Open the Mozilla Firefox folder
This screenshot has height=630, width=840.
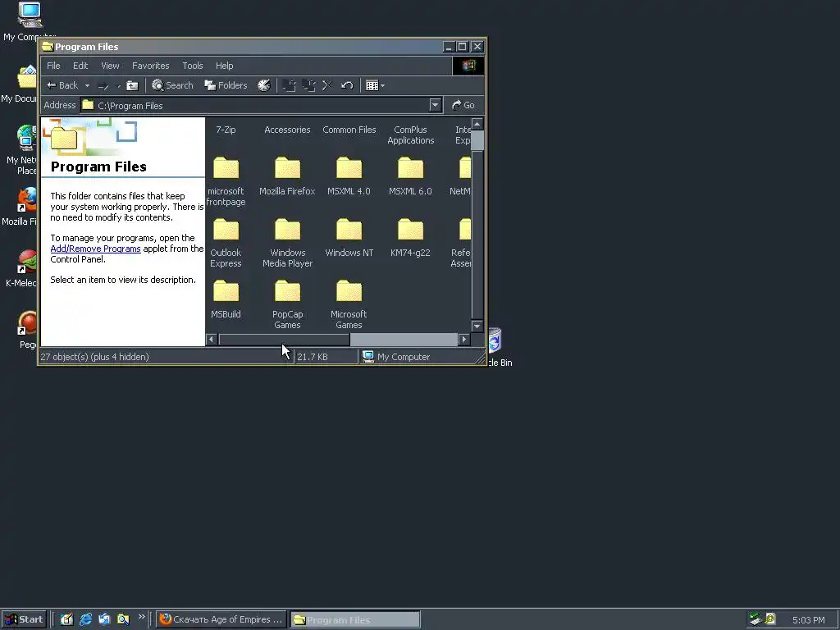[x=287, y=176]
